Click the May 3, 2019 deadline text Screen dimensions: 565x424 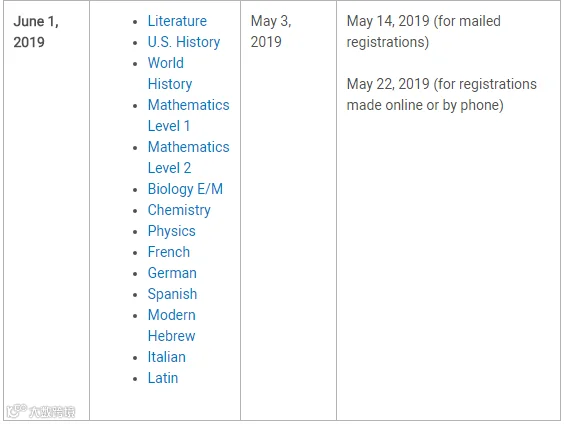pyautogui.click(x=271, y=31)
